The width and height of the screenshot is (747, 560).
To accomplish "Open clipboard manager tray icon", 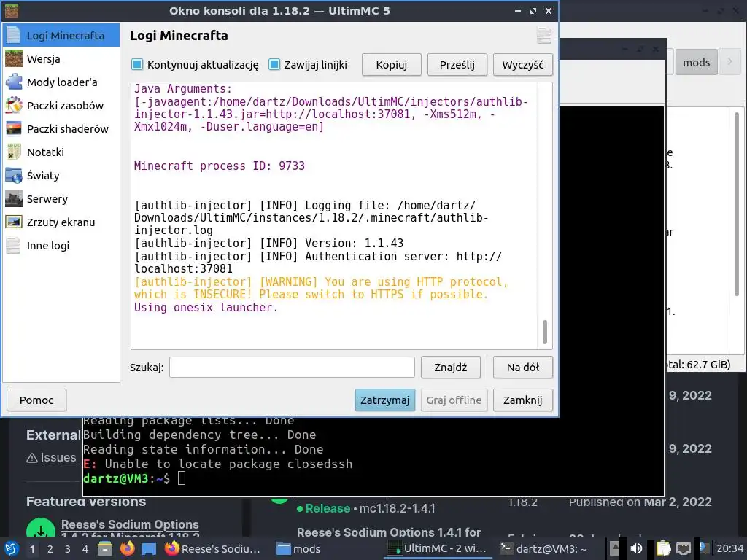I will 662,548.
